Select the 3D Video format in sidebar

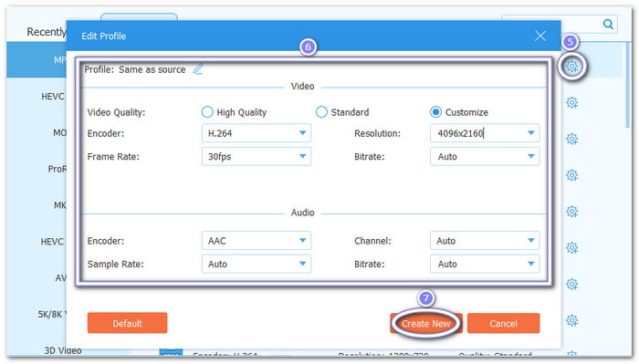63,350
